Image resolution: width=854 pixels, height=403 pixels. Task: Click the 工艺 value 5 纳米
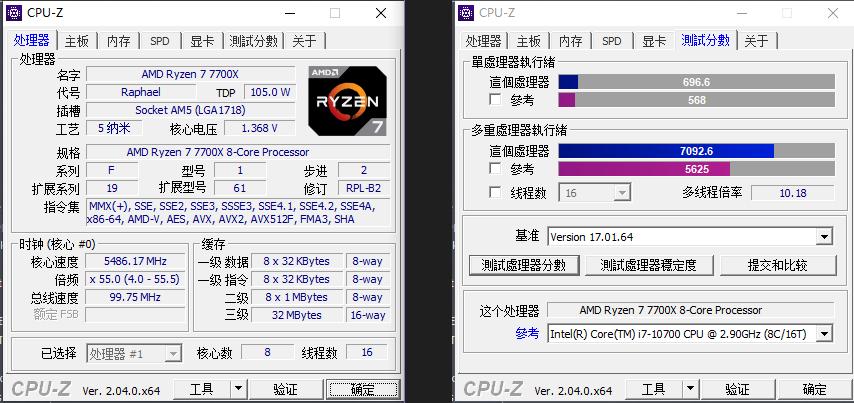point(114,129)
